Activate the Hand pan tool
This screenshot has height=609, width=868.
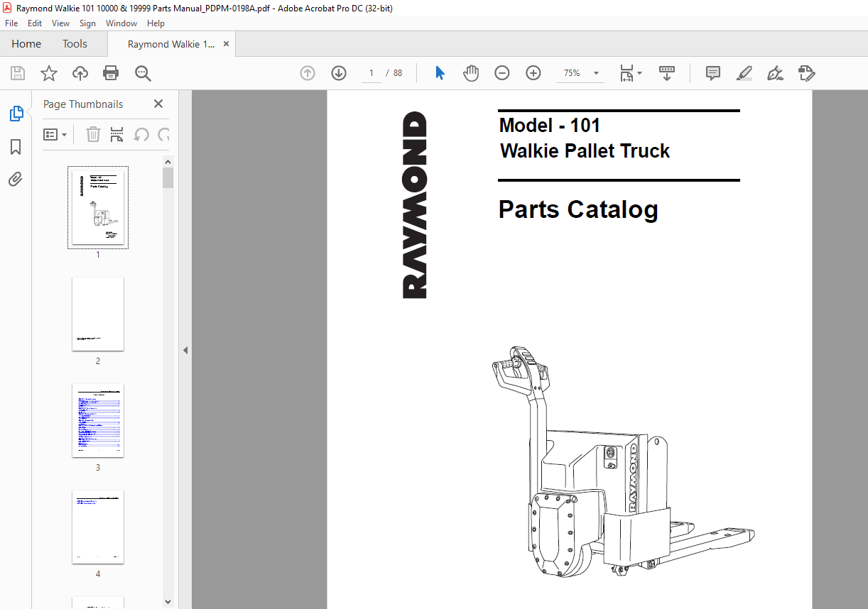coord(471,73)
